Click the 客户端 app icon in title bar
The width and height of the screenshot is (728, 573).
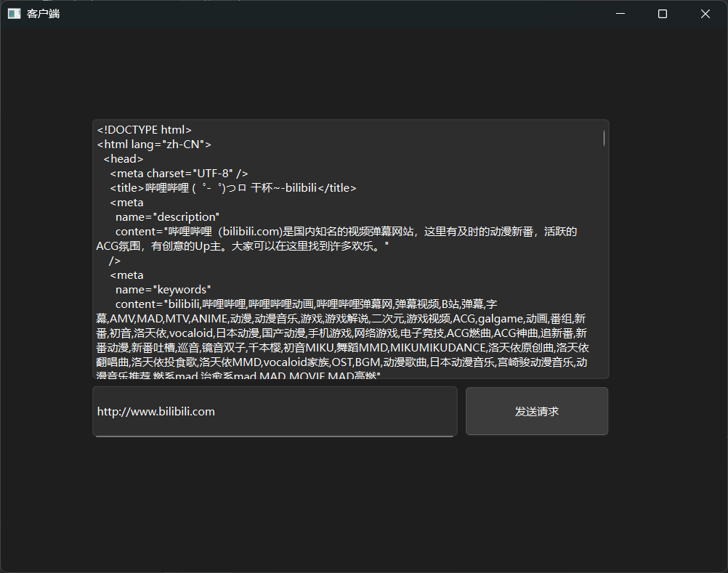click(x=15, y=14)
